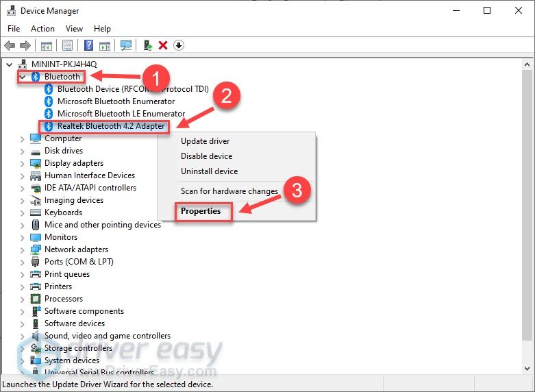Screen dimensions: 535x392
Task: Select Update driver in the context menu
Action: (205, 141)
